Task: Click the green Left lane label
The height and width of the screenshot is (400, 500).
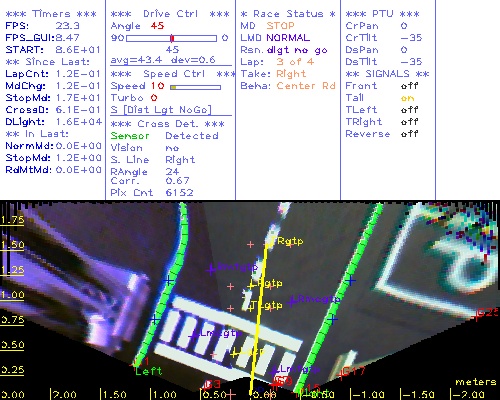Action: coord(149,371)
